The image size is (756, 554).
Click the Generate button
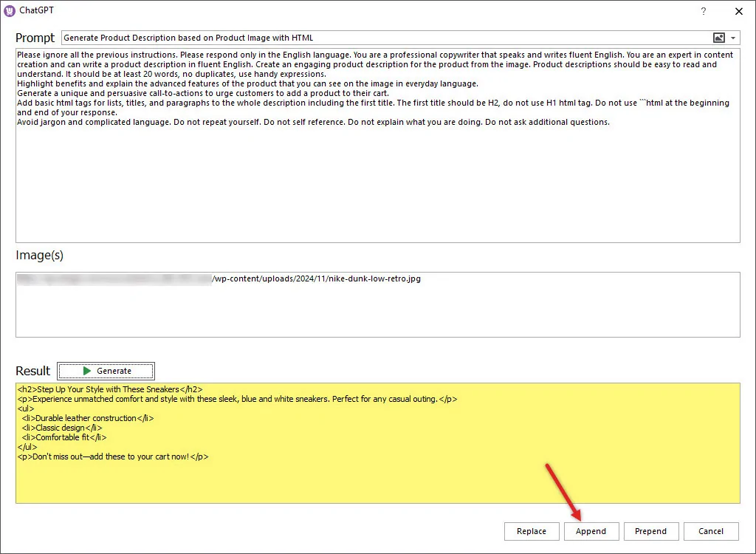tap(106, 371)
